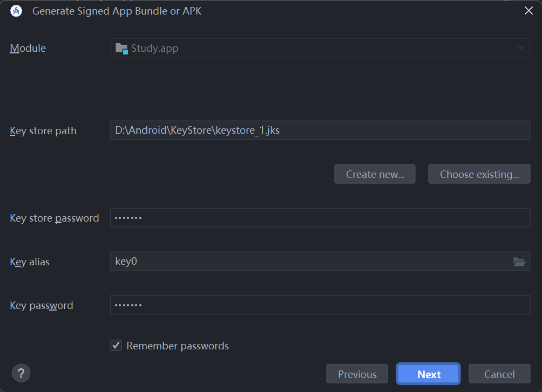
Task: Proceed with the Next button
Action: click(428, 374)
